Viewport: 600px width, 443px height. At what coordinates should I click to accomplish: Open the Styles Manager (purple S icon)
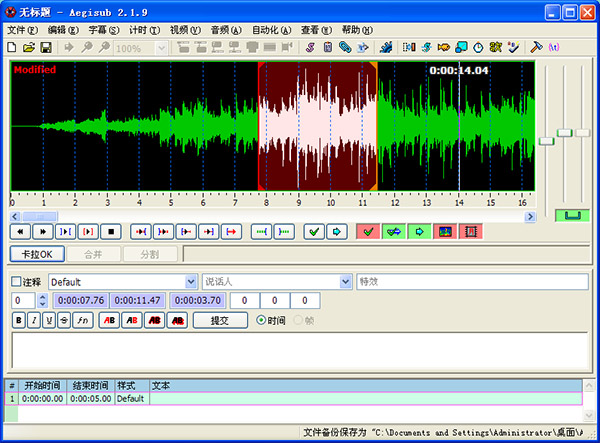310,47
